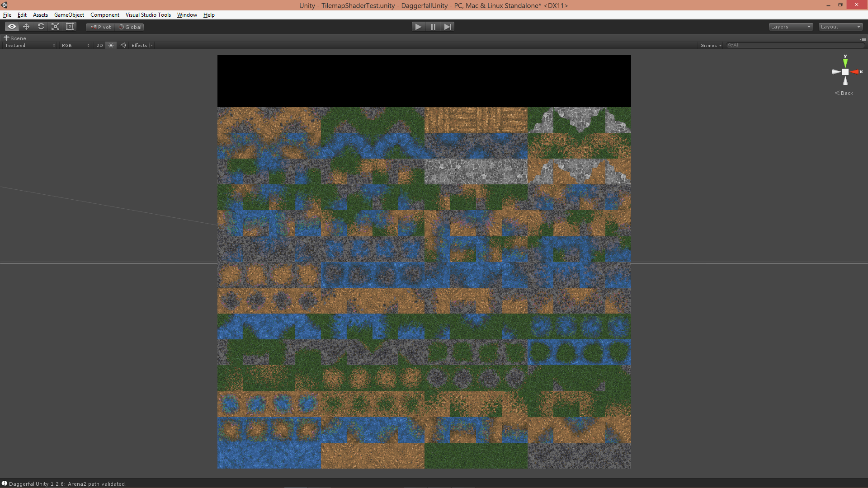Click the red X axis gizmo cone

point(855,72)
